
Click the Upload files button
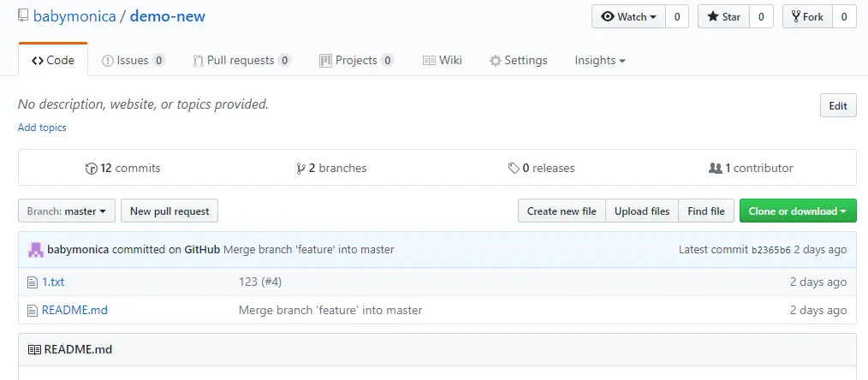[x=642, y=211]
